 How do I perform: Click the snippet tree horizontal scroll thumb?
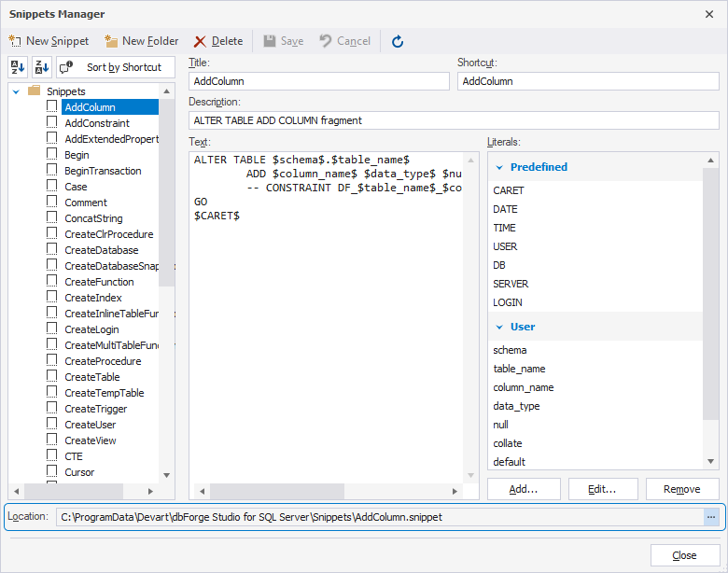74,491
